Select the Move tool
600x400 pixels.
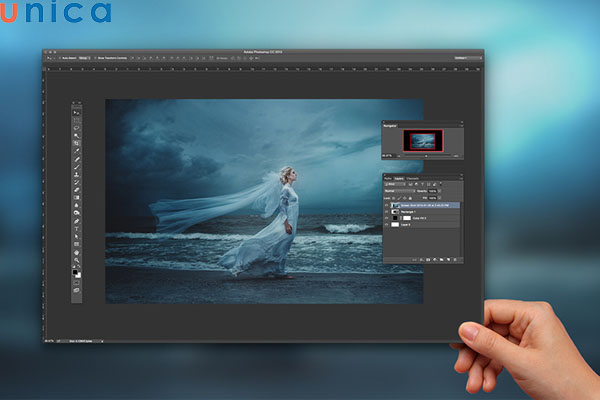coord(77,113)
